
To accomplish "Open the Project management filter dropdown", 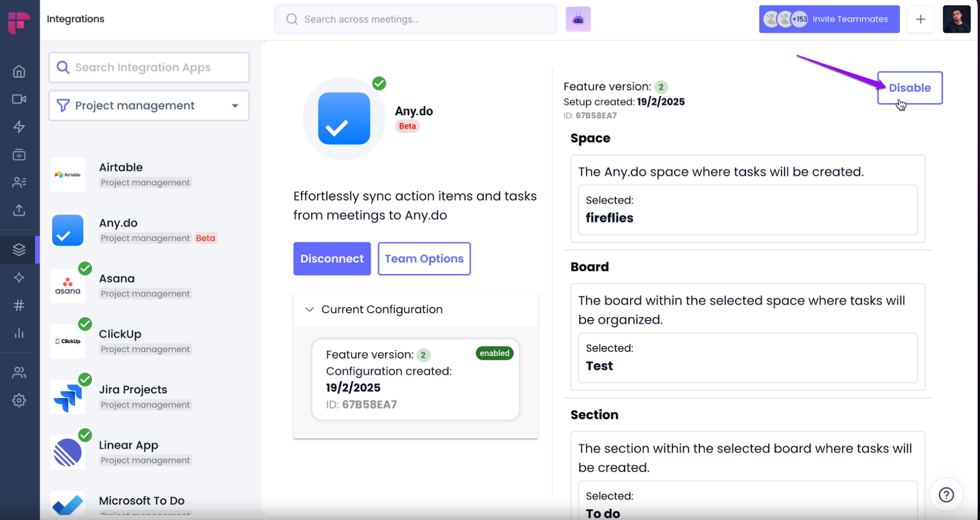I will (x=149, y=105).
